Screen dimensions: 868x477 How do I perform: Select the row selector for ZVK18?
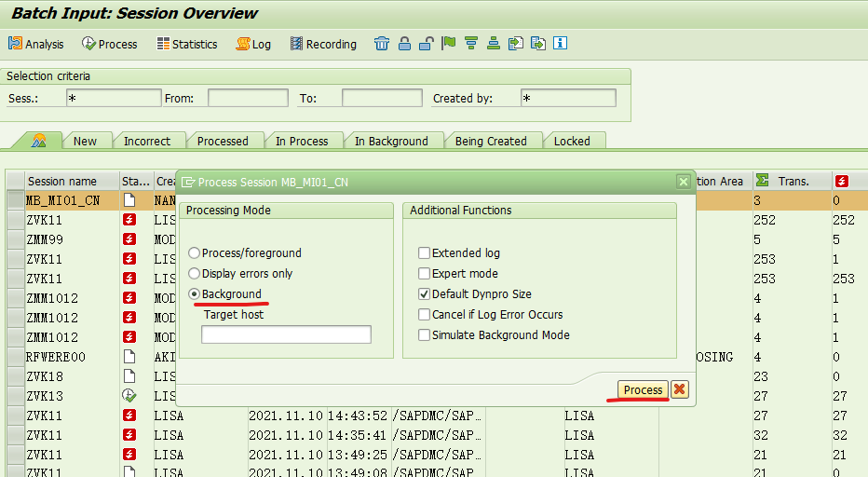click(16, 376)
